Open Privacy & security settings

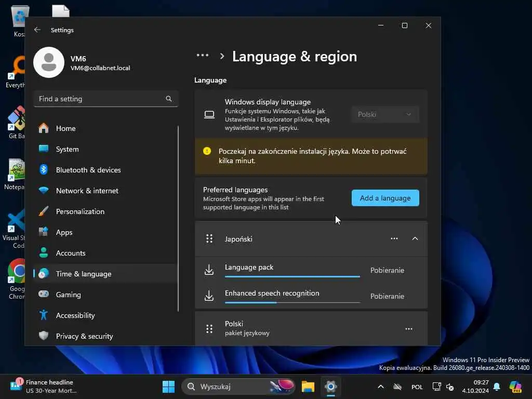pyautogui.click(x=105, y=336)
